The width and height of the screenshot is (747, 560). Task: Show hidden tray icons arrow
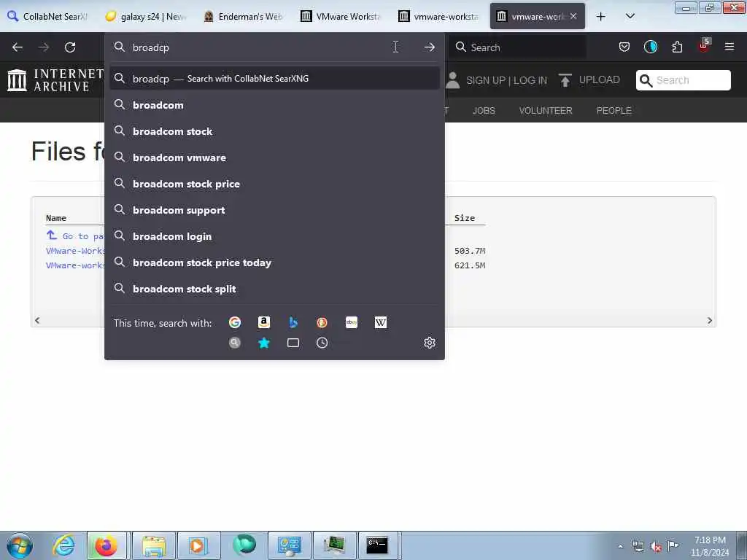[620, 547]
